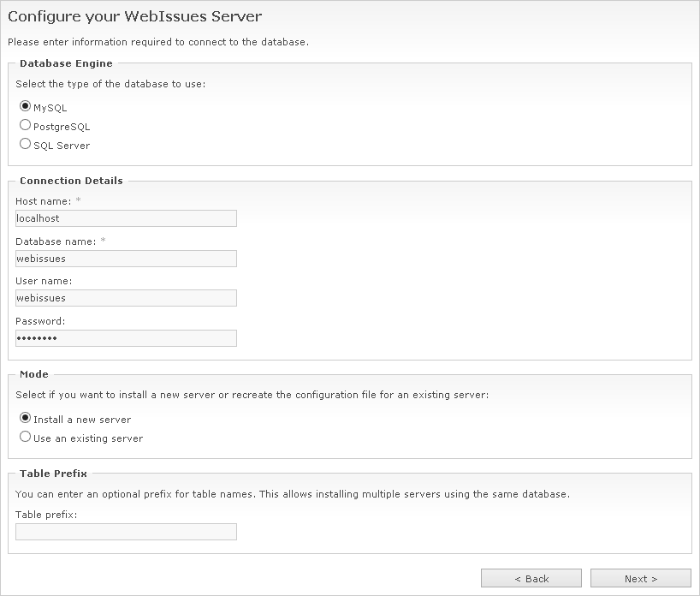Click the 'Host name' field label

coord(41,201)
